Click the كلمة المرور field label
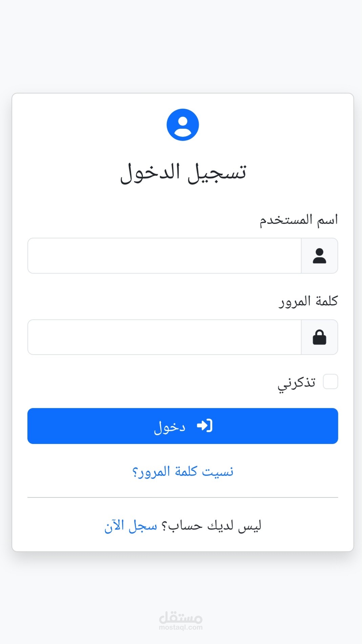The height and width of the screenshot is (644, 362). tap(308, 301)
